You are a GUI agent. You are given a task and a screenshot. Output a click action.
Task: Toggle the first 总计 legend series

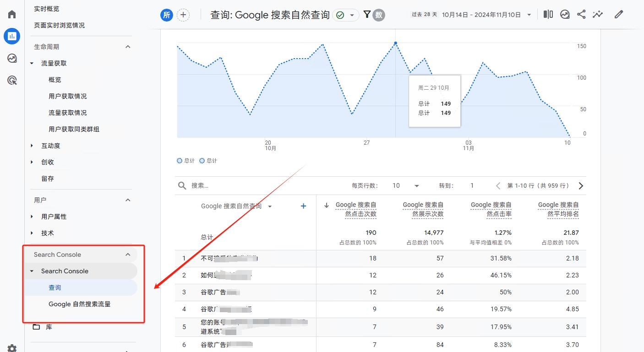186,161
